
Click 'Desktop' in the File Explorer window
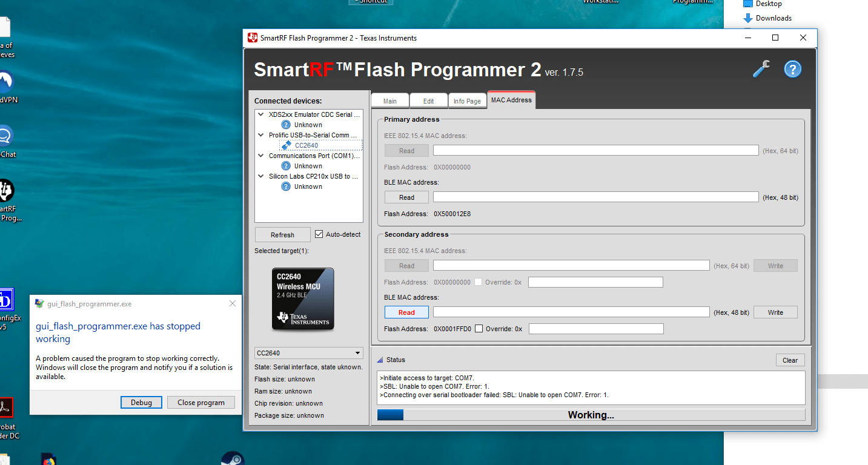(x=763, y=4)
